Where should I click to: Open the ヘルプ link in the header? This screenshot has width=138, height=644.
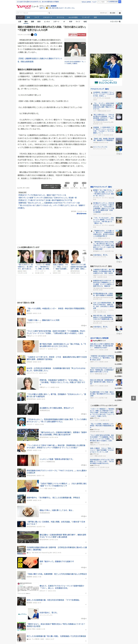pyautogui.click(x=94, y=2)
